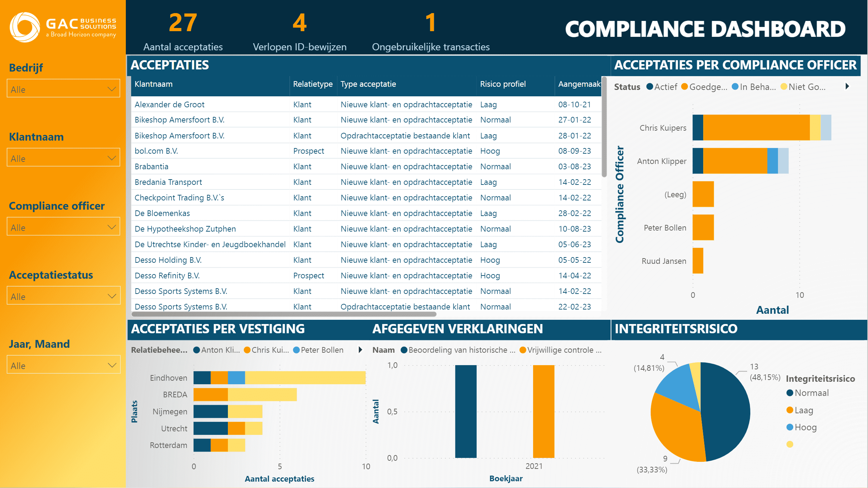This screenshot has height=488, width=868.
Task: Click the Aantal acceptaties card value 27
Action: (183, 23)
